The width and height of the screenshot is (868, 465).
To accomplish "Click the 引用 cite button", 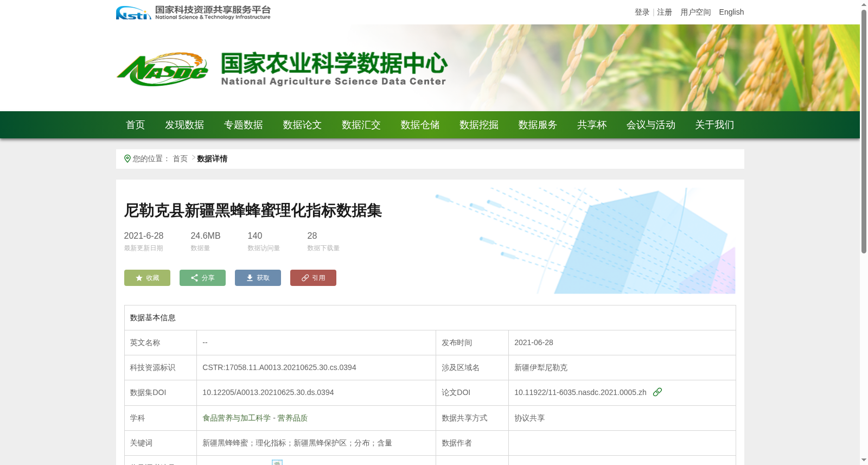I will 313,278.
